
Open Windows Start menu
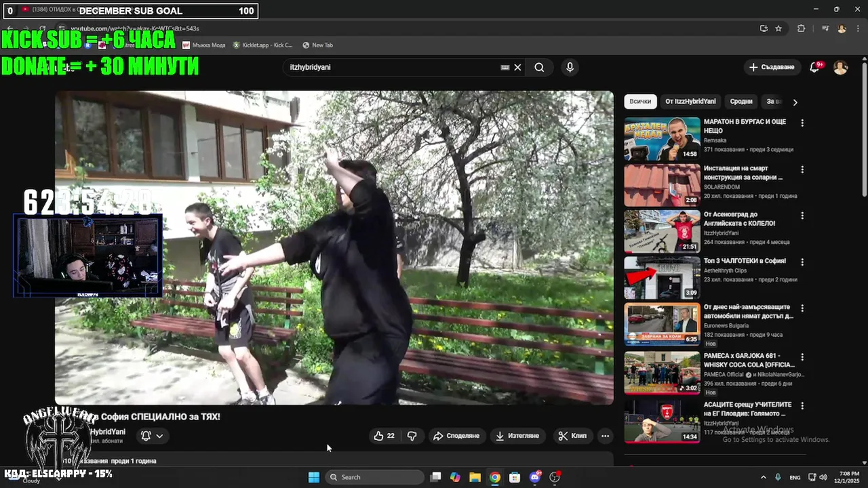pyautogui.click(x=314, y=477)
